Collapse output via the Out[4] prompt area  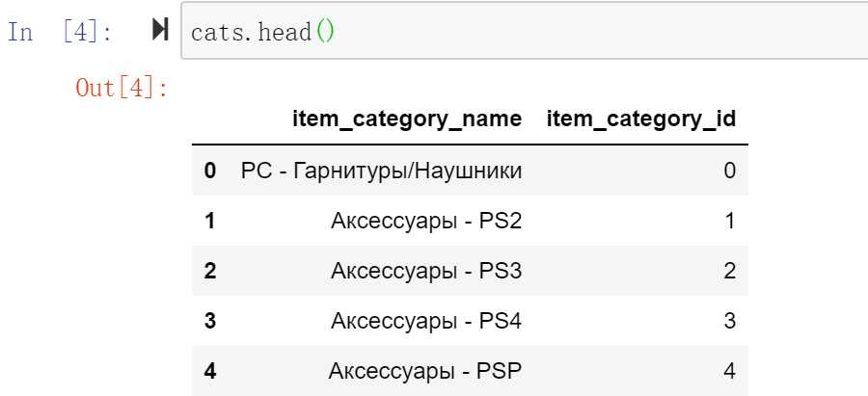(122, 88)
